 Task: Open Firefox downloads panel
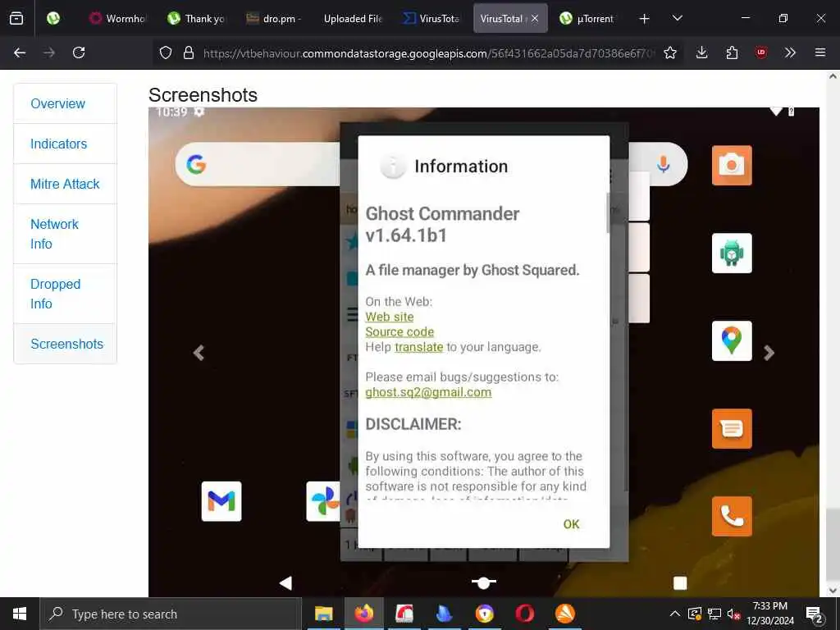[x=702, y=52]
